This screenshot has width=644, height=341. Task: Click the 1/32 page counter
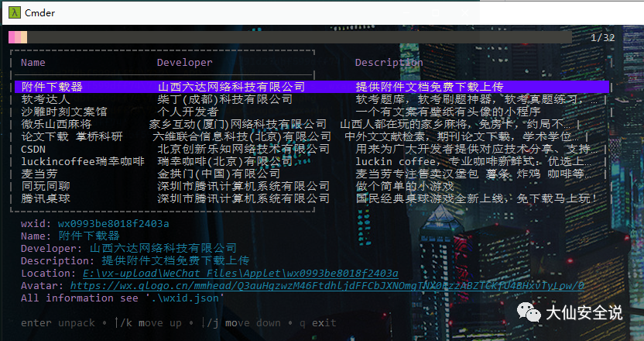602,38
